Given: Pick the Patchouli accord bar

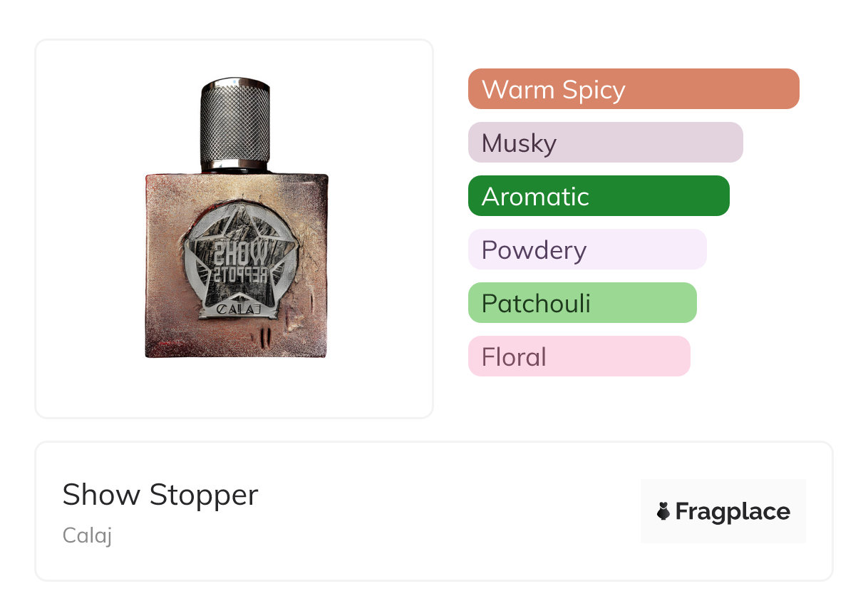Looking at the screenshot, I should point(582,303).
